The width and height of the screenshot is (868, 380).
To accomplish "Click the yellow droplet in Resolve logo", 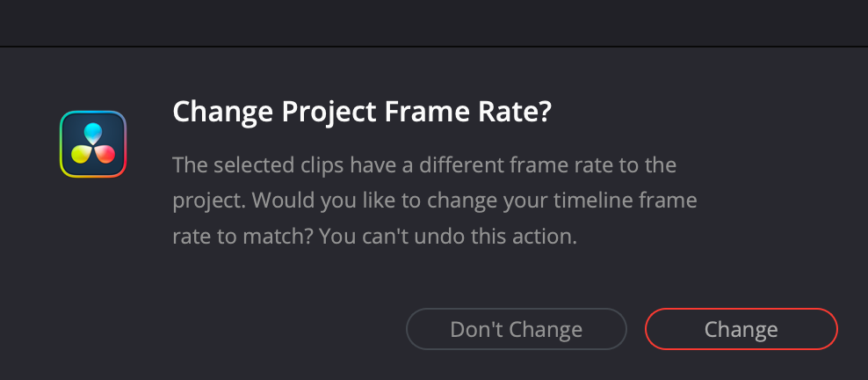I will click(82, 154).
